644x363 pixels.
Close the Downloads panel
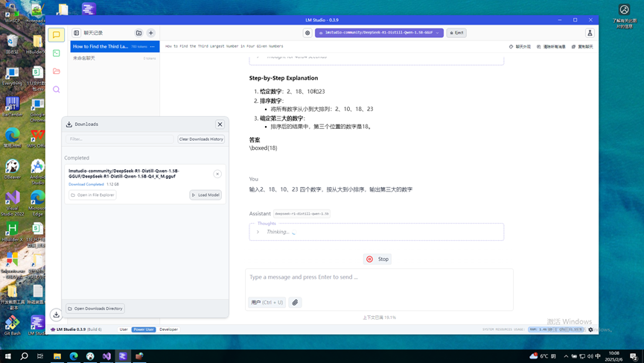coord(220,124)
